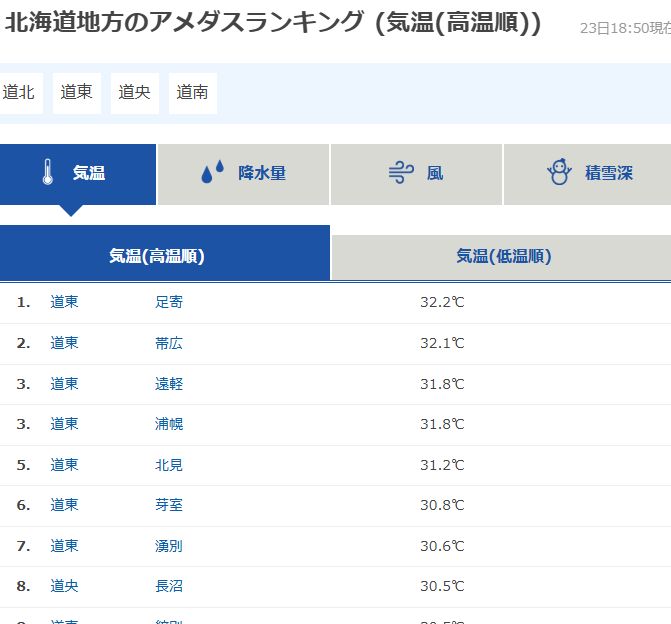Select the 気温(高温順) sub-tab

[165, 253]
